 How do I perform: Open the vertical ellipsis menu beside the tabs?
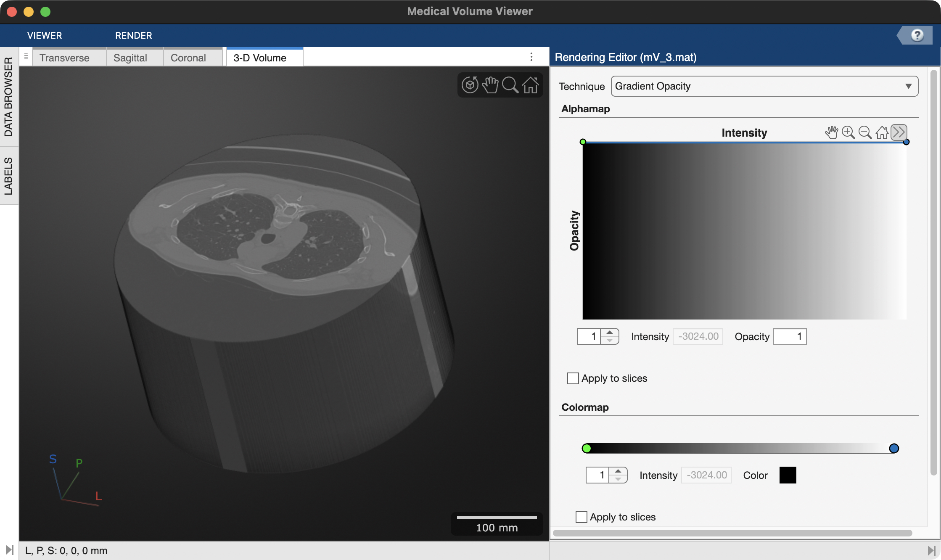(x=531, y=57)
